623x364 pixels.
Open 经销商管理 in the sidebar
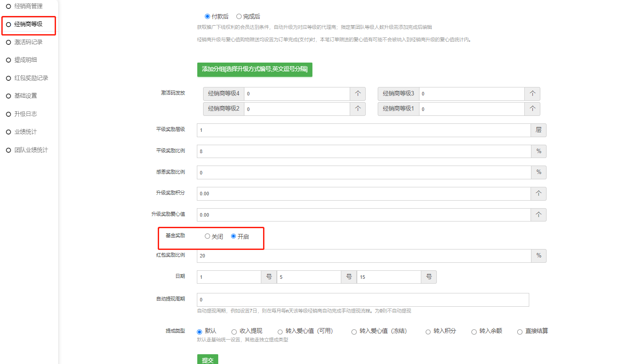tap(28, 6)
